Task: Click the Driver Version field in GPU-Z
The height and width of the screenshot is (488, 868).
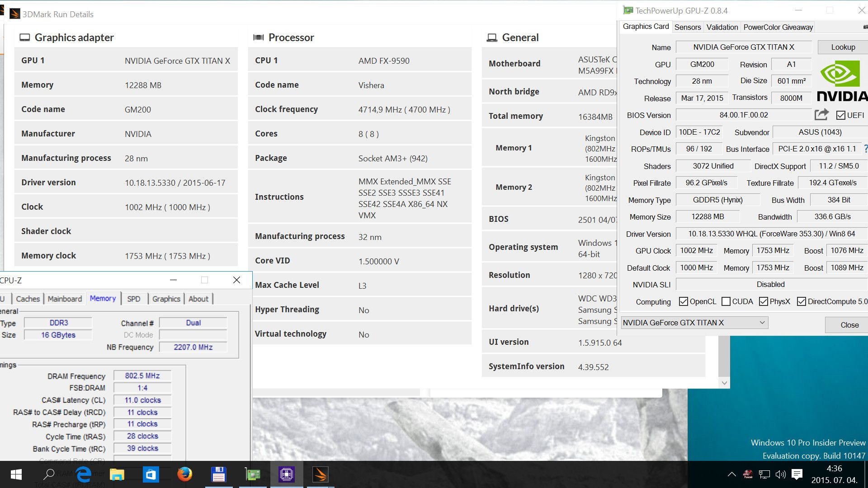Action: (x=772, y=234)
